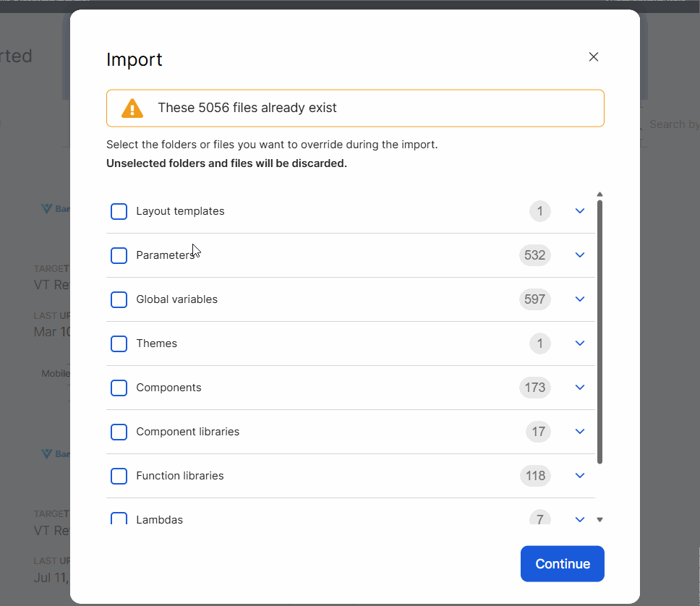Expand the Layout templates folder chevron
The width and height of the screenshot is (700, 606).
(x=579, y=211)
